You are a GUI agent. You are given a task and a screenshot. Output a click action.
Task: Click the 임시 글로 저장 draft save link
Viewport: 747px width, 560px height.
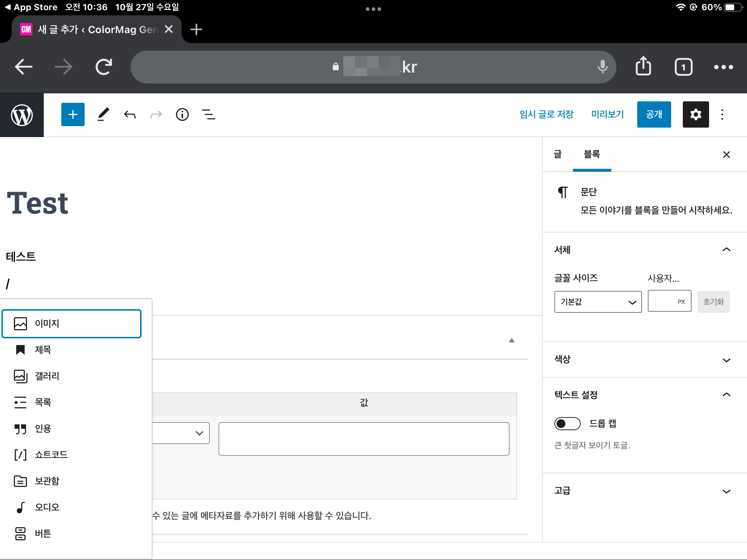pyautogui.click(x=547, y=114)
